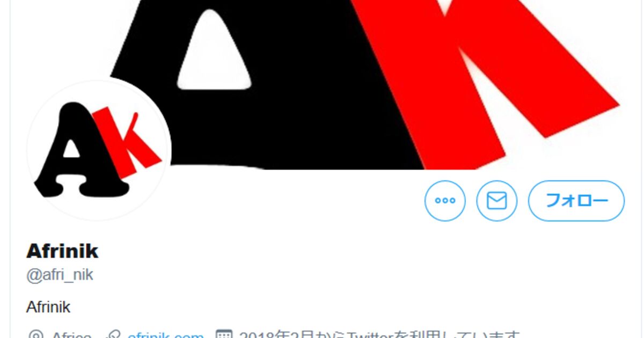
Task: View the AK header banner image
Action: (x=365, y=85)
